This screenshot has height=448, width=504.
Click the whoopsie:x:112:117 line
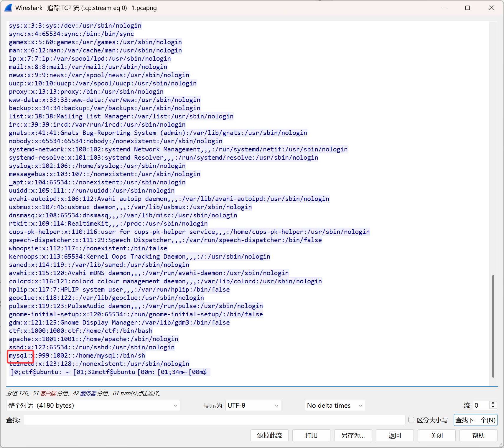click(88, 248)
